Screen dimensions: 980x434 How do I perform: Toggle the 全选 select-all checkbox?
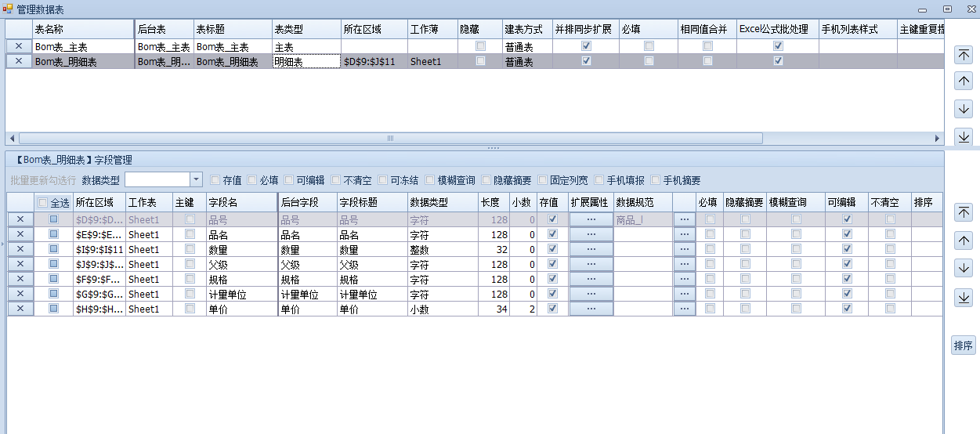pos(43,203)
